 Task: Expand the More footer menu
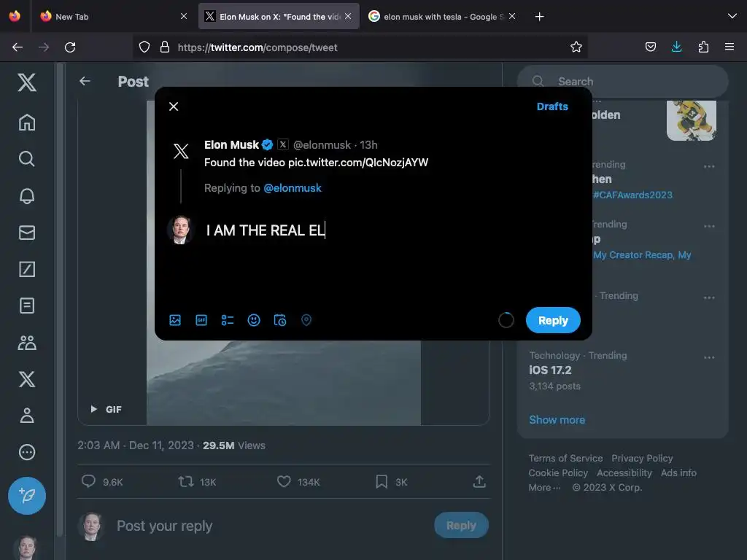point(544,488)
